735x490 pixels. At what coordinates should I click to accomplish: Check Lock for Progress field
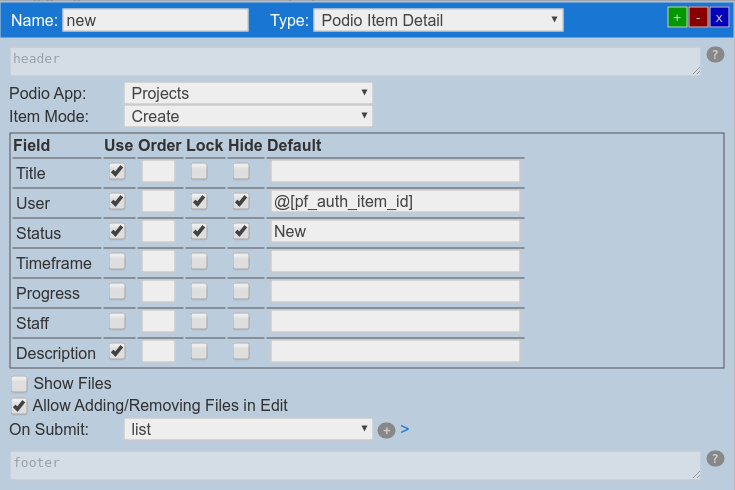199,291
